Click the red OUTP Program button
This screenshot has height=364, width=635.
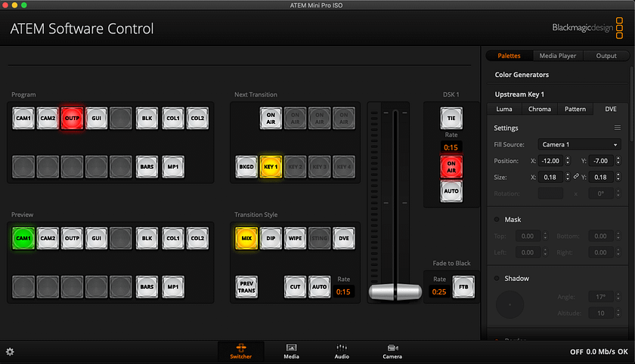(72, 118)
